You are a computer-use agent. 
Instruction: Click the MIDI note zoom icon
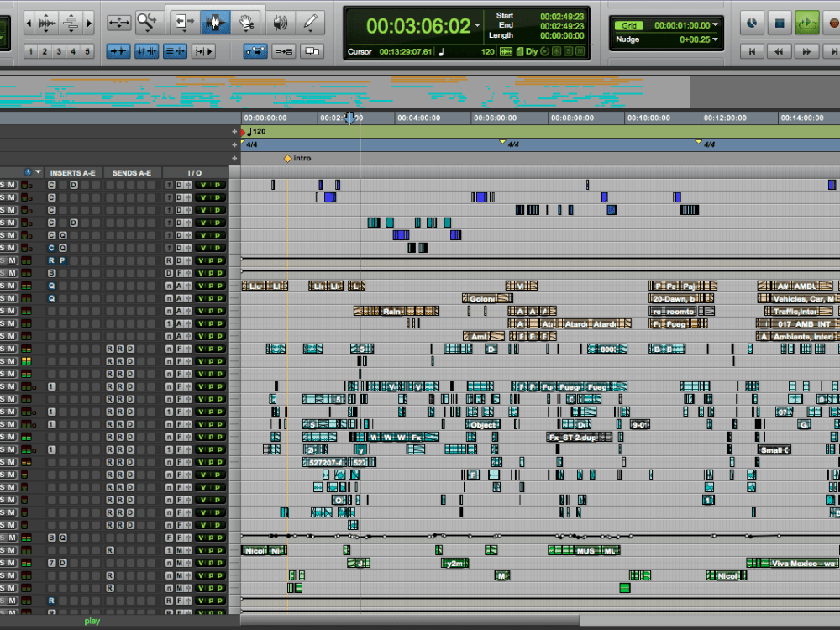(x=71, y=23)
